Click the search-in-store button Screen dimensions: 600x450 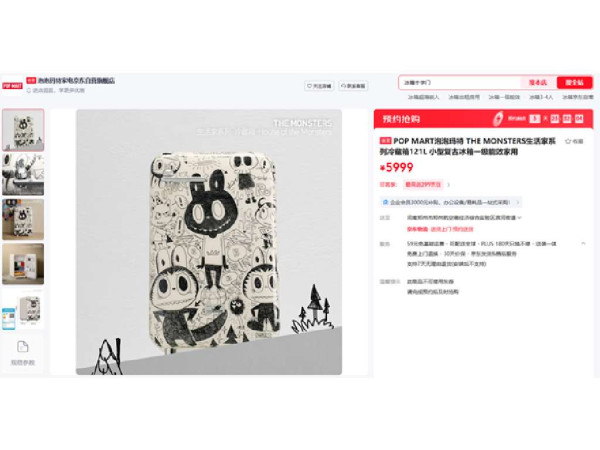click(538, 83)
